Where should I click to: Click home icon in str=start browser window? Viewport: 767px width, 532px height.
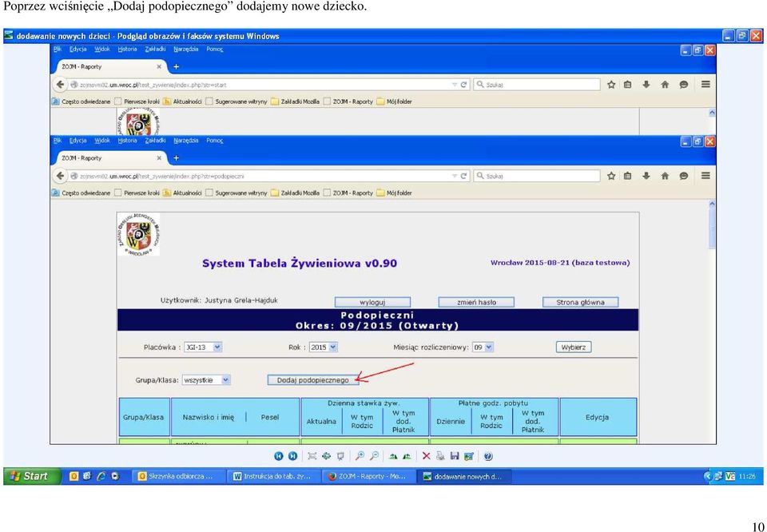tap(665, 84)
